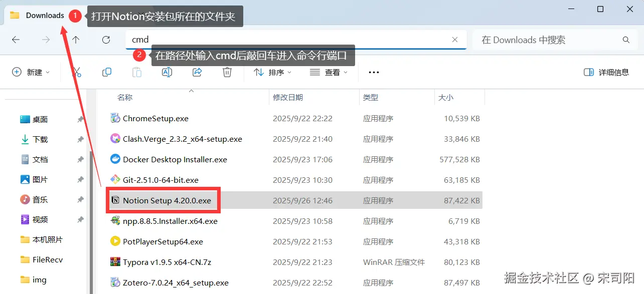This screenshot has width=644, height=294.
Task: Click the Forward navigation arrow
Action: [x=46, y=40]
